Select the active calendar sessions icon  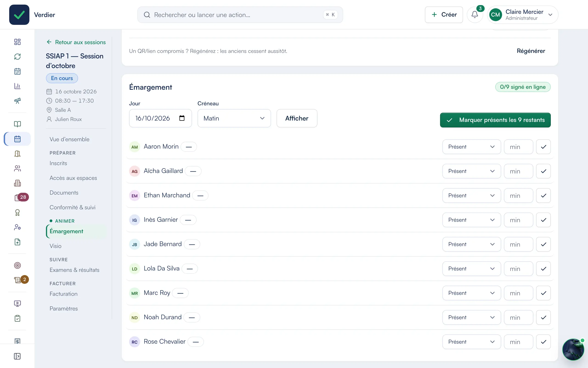click(17, 139)
